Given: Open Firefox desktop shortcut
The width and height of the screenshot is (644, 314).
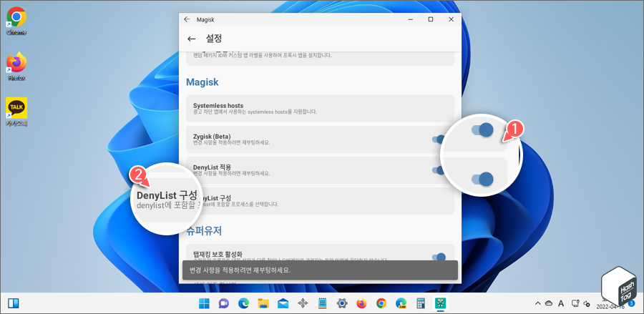Looking at the screenshot, I should click(x=16, y=66).
